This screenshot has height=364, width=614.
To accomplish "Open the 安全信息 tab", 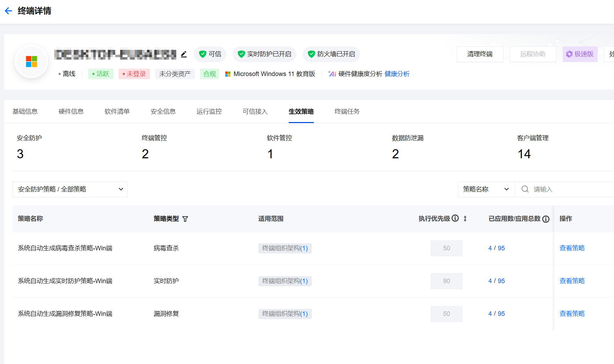I will 163,112.
